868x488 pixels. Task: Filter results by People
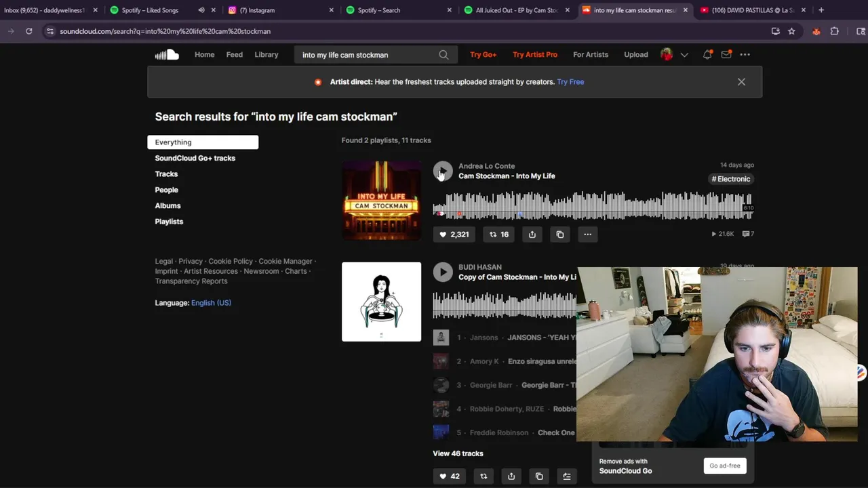point(166,190)
